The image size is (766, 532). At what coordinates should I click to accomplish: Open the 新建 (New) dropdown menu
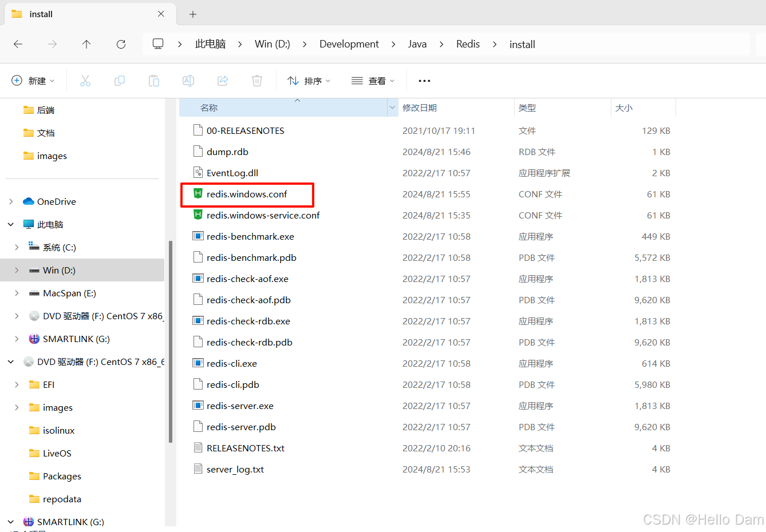(x=33, y=81)
